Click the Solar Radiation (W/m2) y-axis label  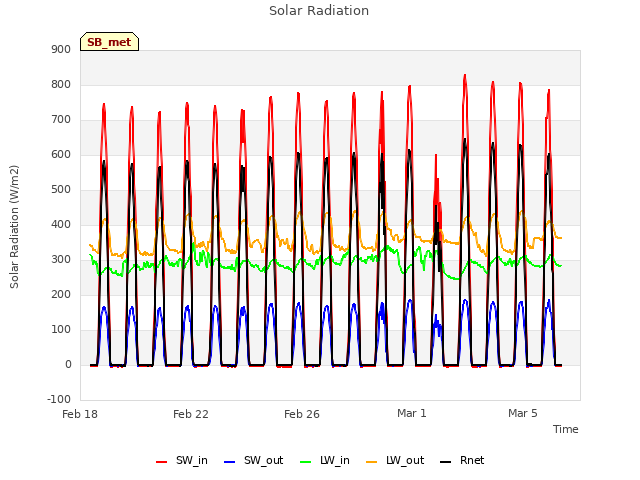[x=14, y=227]
